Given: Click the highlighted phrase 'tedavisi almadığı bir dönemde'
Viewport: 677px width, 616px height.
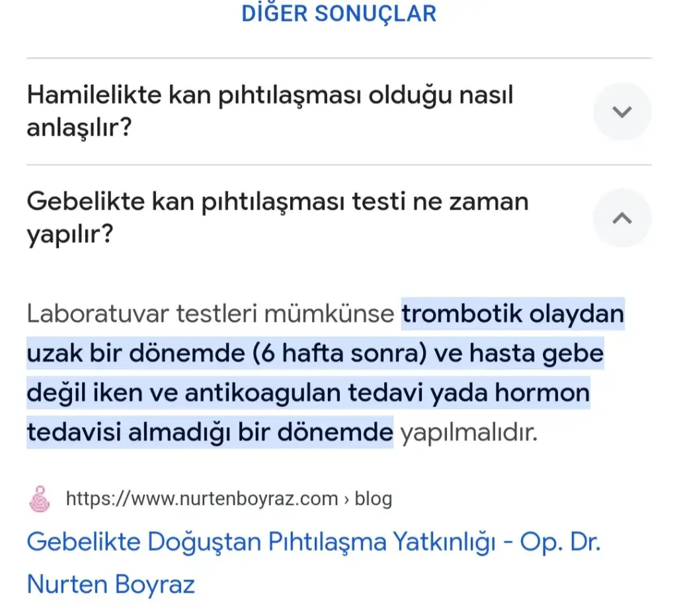Looking at the screenshot, I should click(x=210, y=433).
